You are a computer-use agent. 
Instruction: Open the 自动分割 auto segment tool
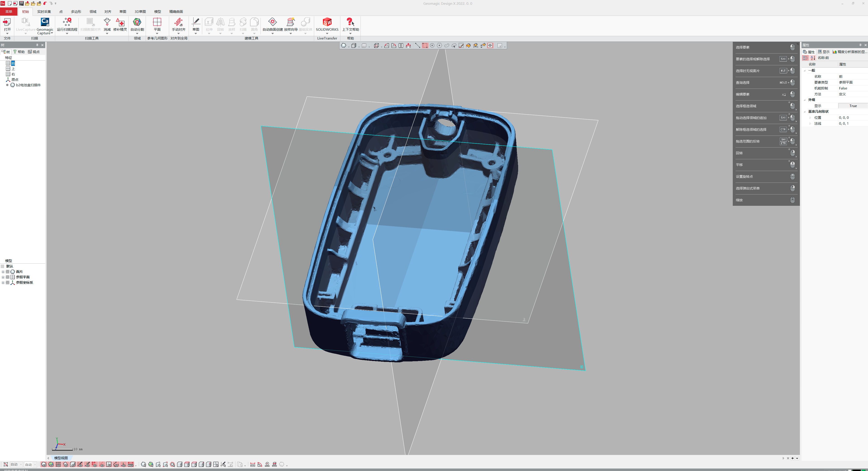pos(137,23)
